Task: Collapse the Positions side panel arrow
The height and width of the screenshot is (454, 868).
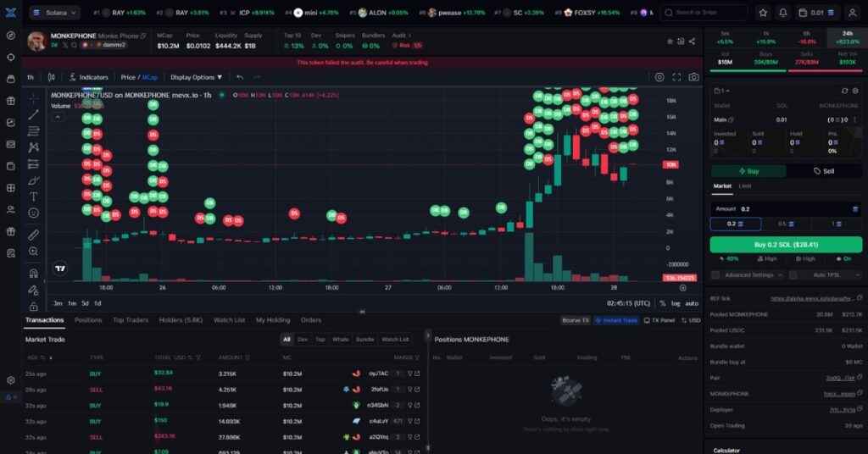Action: tap(427, 335)
